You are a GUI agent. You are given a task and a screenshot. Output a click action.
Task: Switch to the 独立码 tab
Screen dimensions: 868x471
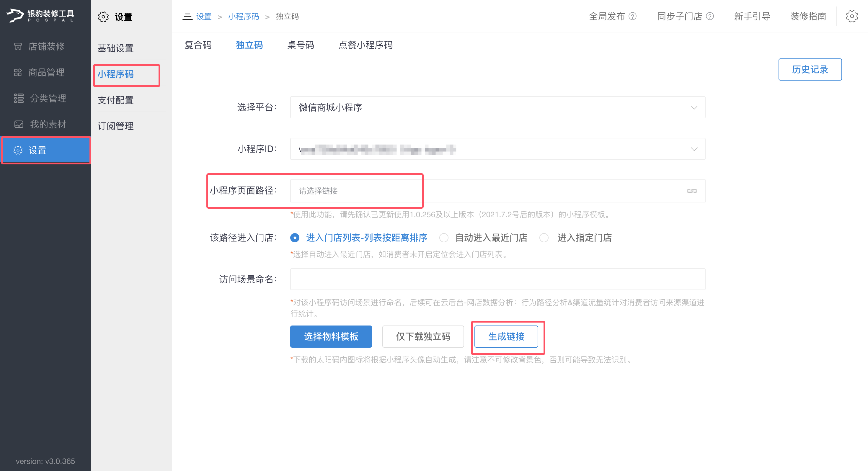(x=249, y=45)
